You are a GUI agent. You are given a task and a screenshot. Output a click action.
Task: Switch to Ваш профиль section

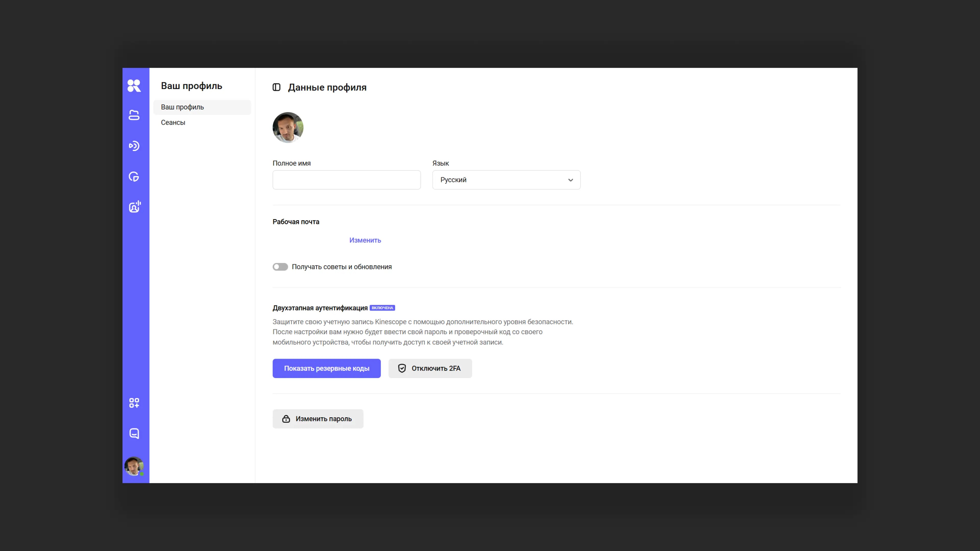click(183, 107)
